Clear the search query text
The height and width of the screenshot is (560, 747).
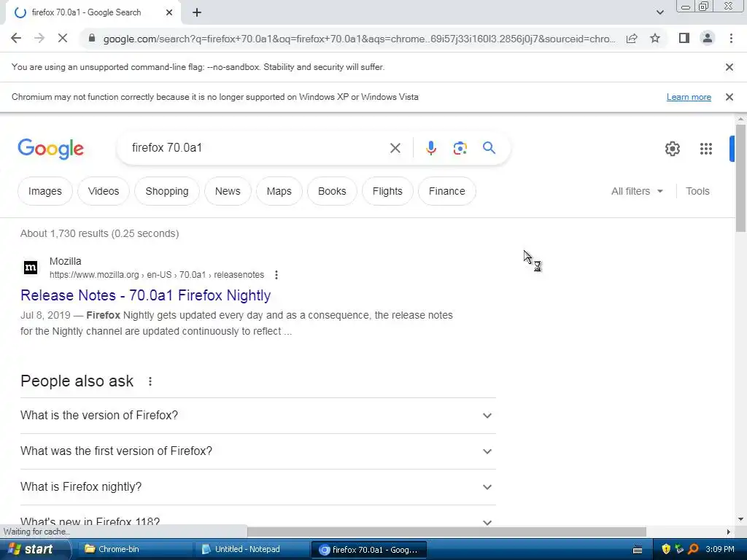[x=395, y=148]
